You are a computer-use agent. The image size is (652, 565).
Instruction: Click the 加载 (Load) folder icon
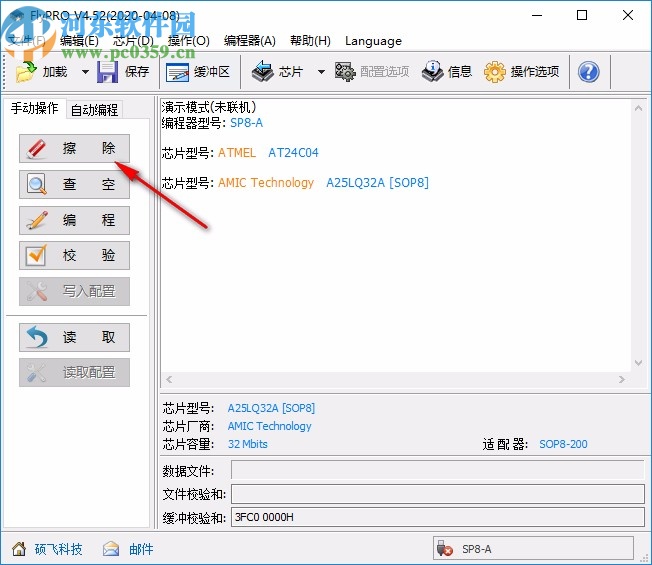click(x=26, y=72)
